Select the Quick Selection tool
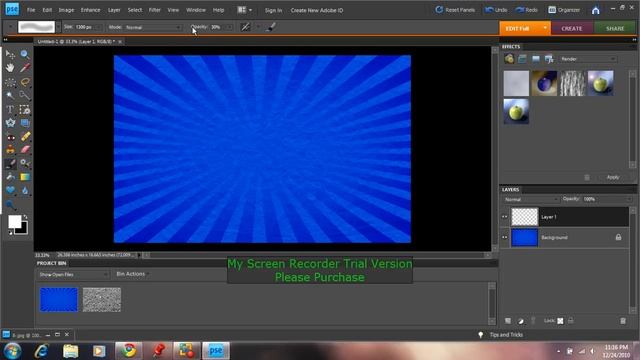 [x=25, y=96]
